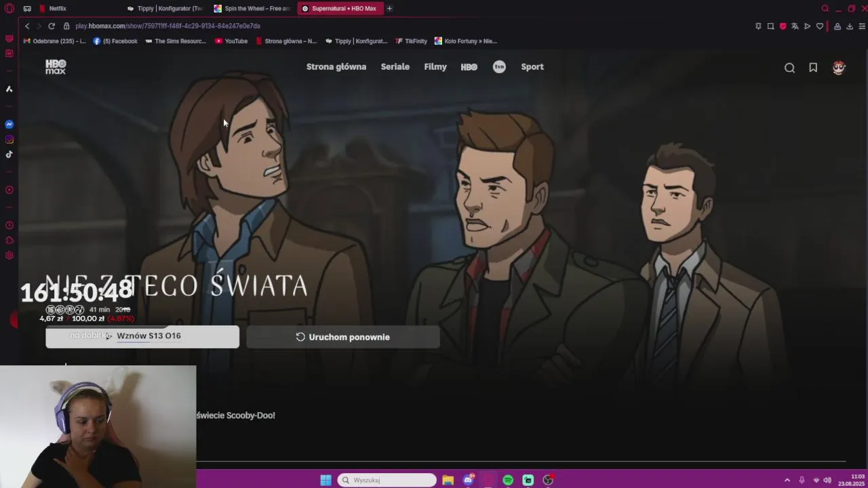Click the Wyszukaj taskbar search box
The width and height of the screenshot is (868, 488).
pyautogui.click(x=387, y=480)
